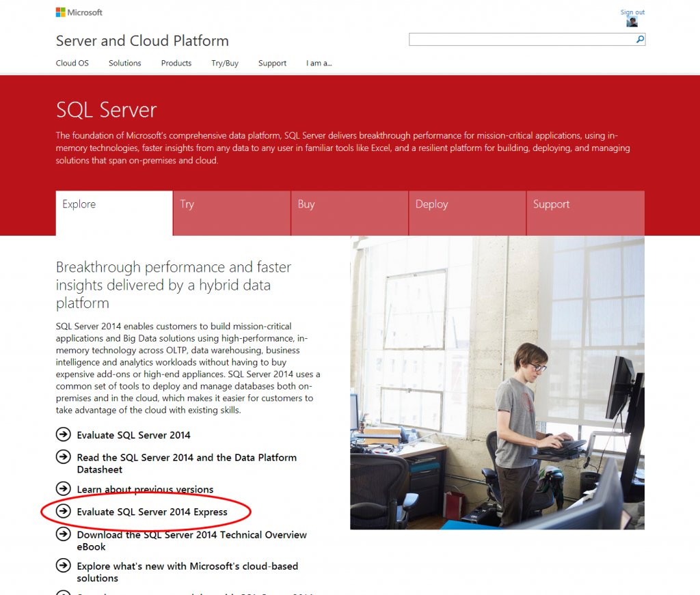
Task: Click arrow icon beside Explore what's new link
Action: click(64, 565)
